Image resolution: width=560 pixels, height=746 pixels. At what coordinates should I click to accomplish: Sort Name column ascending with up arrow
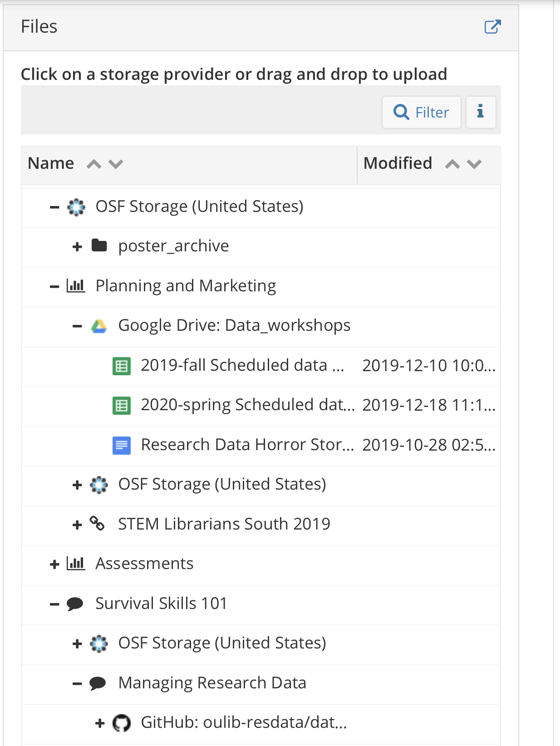point(94,164)
